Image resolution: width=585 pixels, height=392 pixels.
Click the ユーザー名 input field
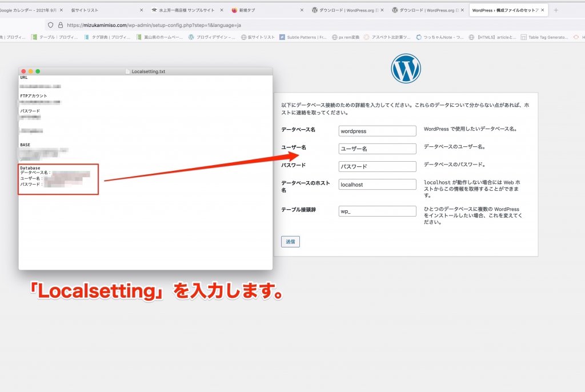377,149
